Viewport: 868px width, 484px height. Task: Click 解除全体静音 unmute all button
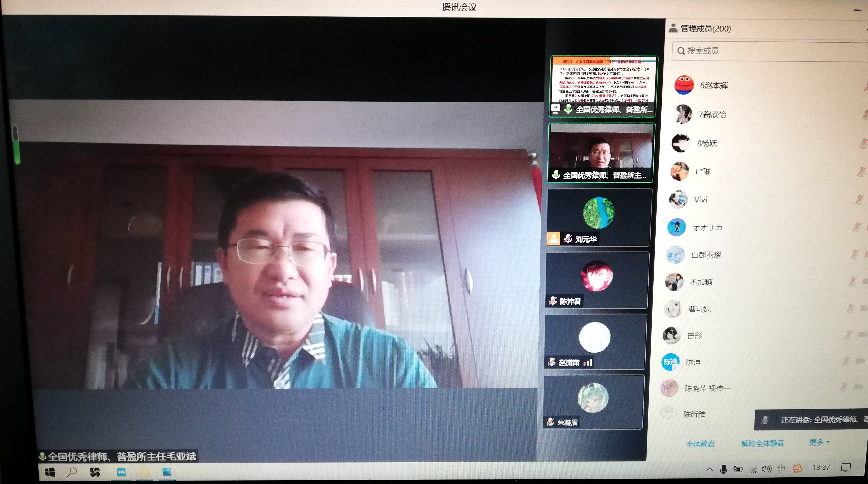click(762, 443)
